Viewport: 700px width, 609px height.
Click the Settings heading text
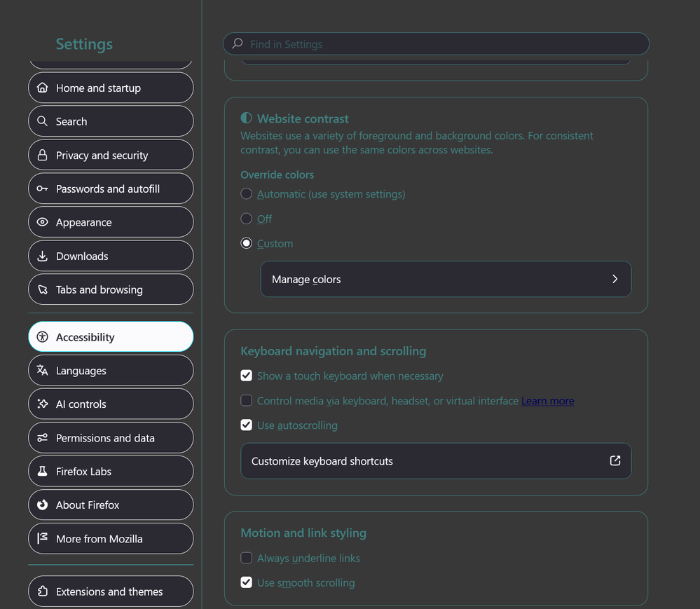pos(84,43)
